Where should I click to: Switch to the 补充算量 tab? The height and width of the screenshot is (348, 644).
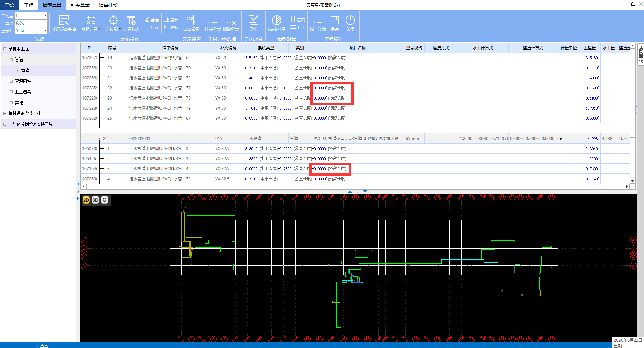[80, 5]
